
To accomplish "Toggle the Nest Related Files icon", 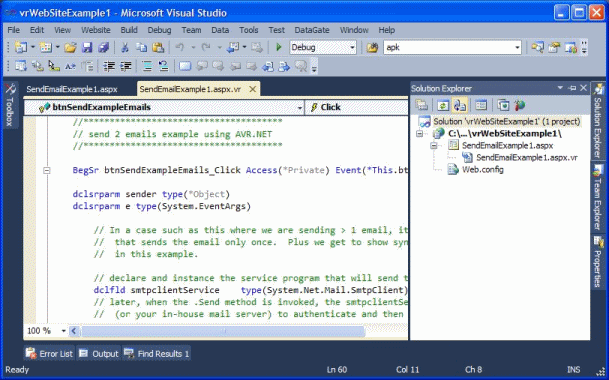I will pos(460,105).
